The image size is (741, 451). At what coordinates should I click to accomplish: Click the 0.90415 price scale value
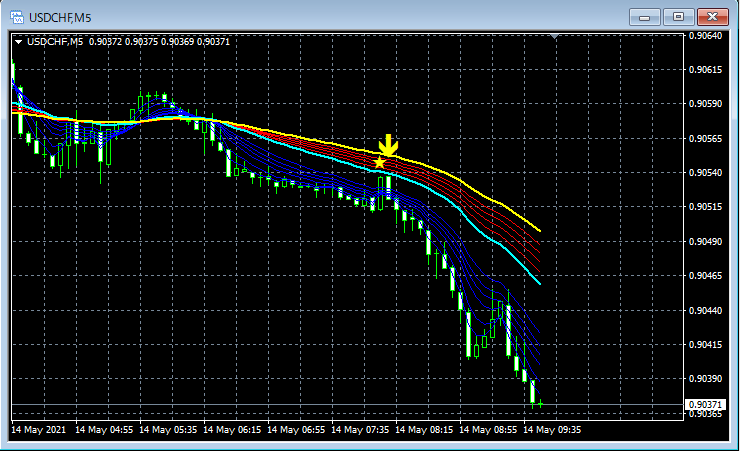point(705,345)
